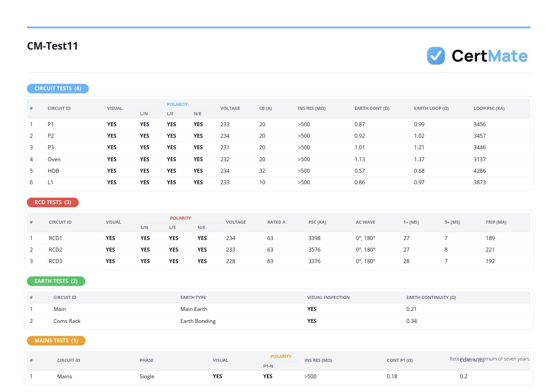Select the Mains circuit ID cell
This screenshot has width=557, height=392.
tap(65, 376)
